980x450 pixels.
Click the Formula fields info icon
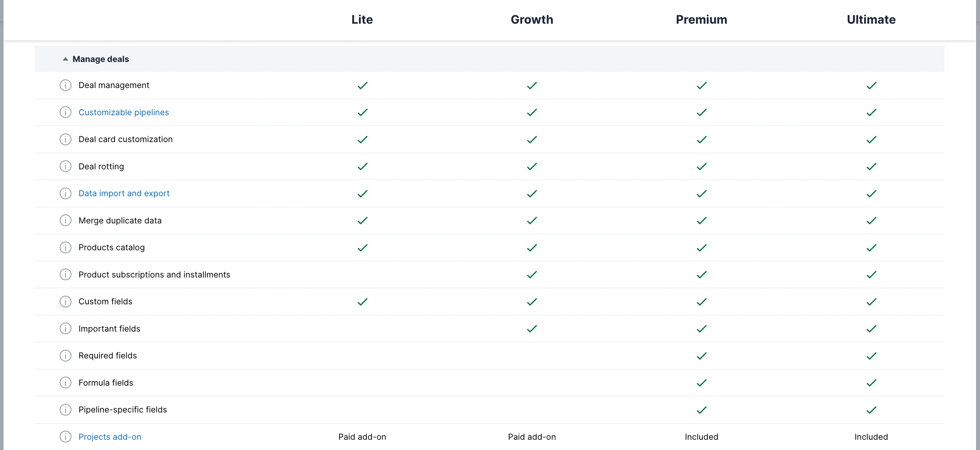click(66, 382)
